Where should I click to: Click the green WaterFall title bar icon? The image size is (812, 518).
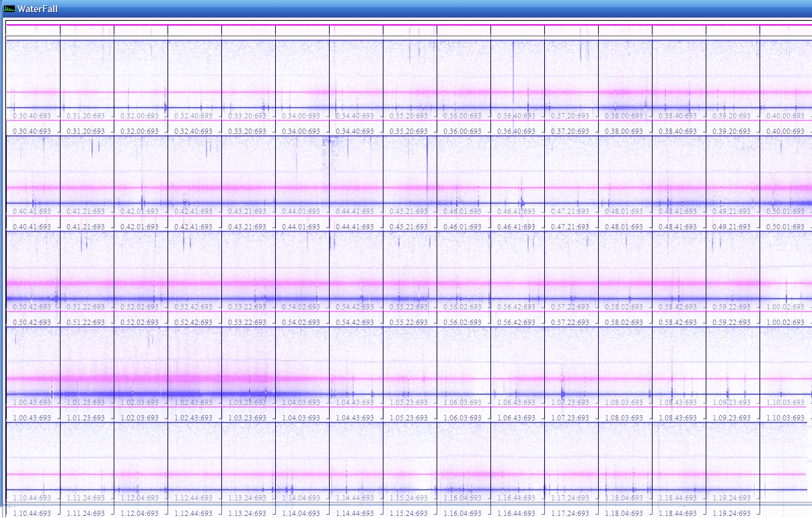coord(9,9)
